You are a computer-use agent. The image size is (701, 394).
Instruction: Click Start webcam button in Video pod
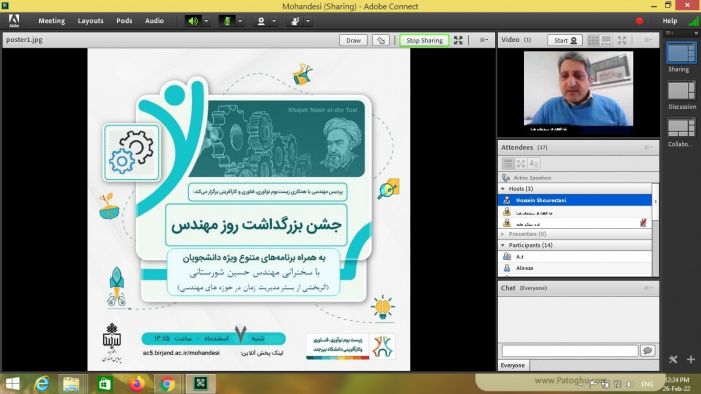point(565,40)
